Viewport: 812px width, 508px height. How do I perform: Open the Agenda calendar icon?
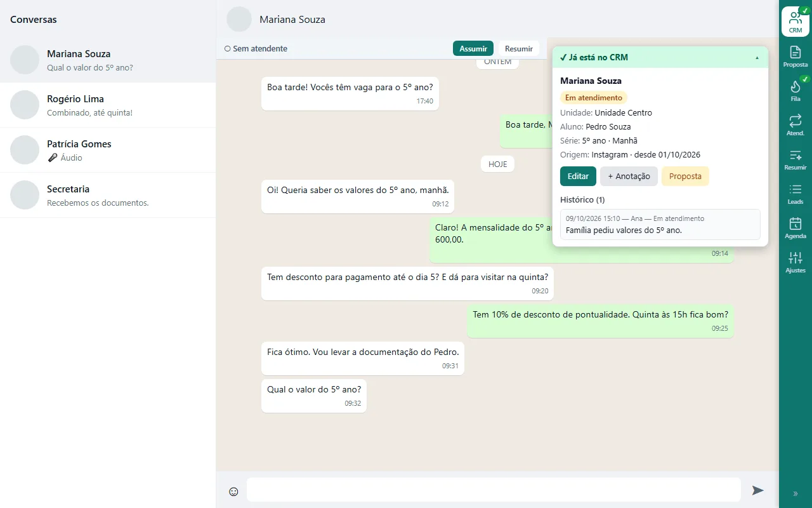point(795,227)
